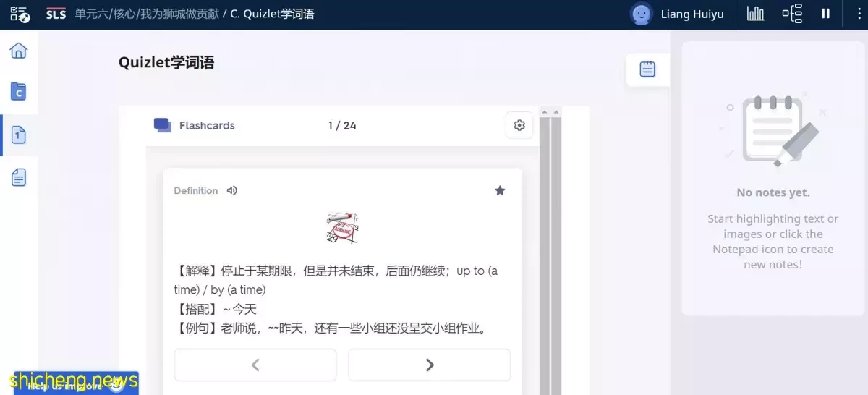The height and width of the screenshot is (395, 868).
Task: Go to the next flashcard
Action: (x=430, y=365)
